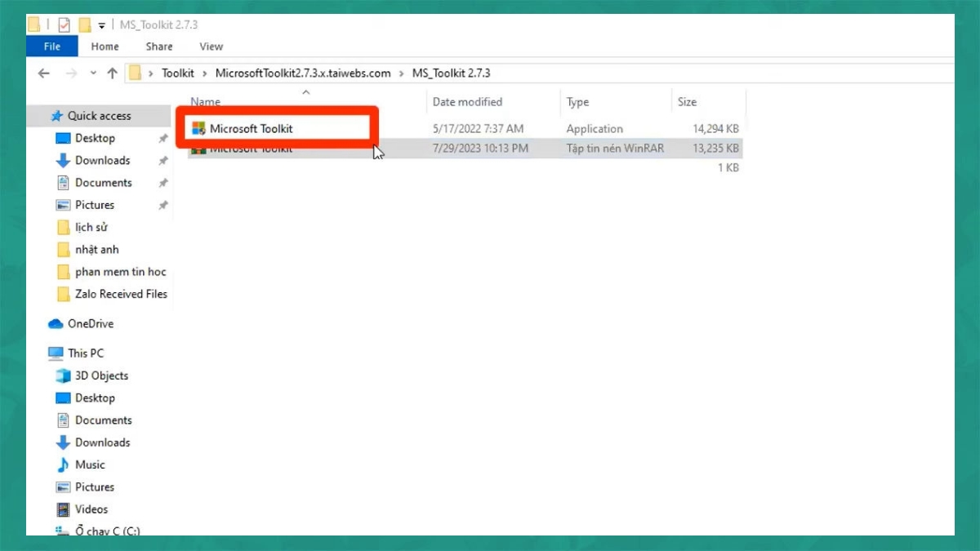
Task: Open 3D Objects under This PC
Action: tap(101, 375)
